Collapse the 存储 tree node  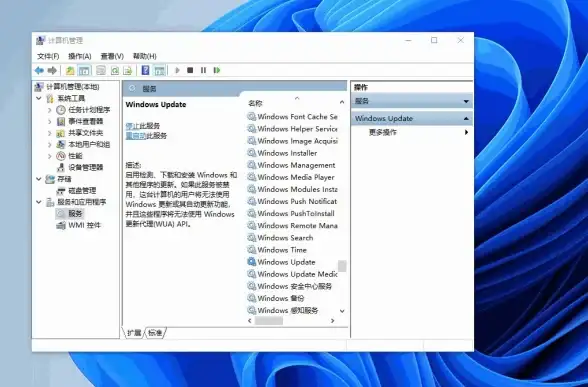(39, 179)
